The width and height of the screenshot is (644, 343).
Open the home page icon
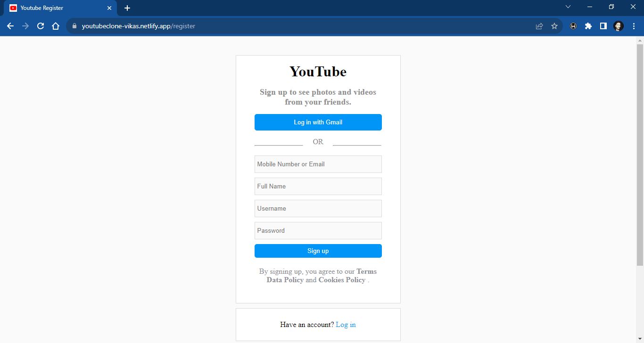coord(55,26)
